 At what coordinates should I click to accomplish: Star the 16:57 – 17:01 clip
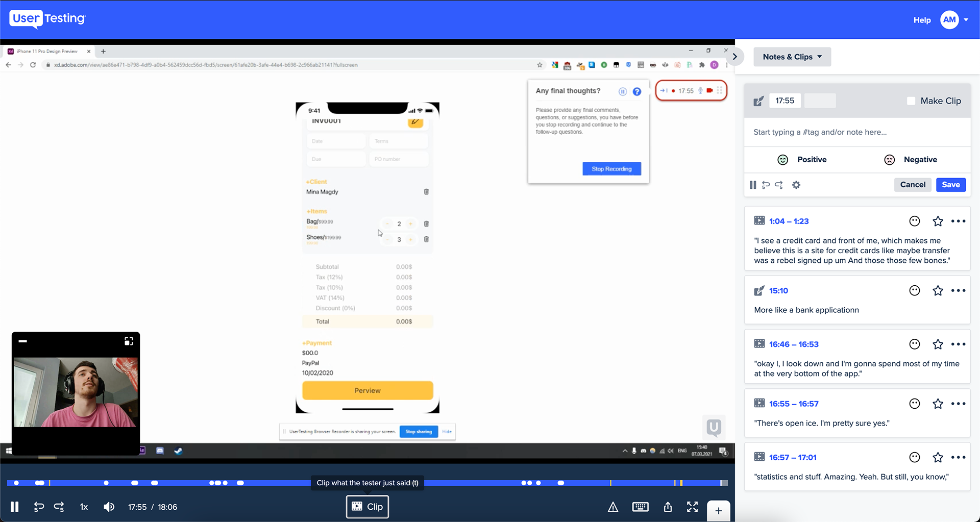pyautogui.click(x=938, y=458)
